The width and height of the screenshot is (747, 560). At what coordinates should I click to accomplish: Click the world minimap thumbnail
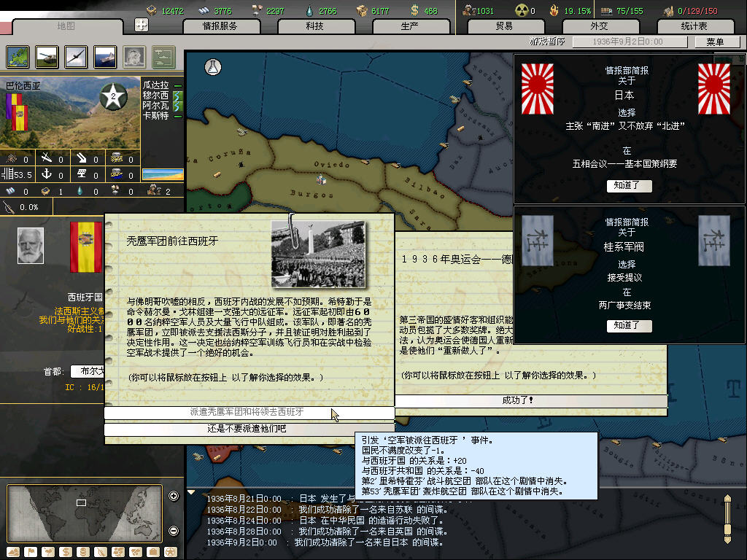pyautogui.click(x=74, y=510)
